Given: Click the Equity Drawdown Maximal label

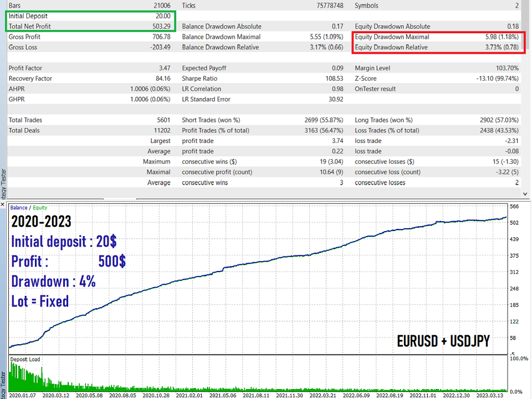Looking at the screenshot, I should point(392,37).
